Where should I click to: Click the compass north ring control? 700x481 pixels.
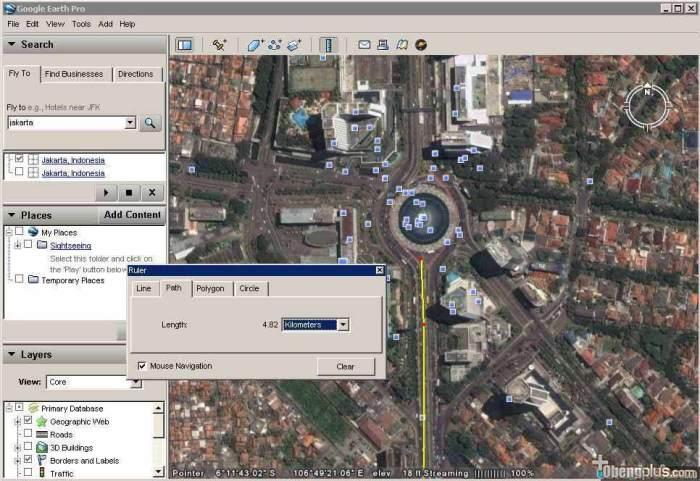pos(647,106)
